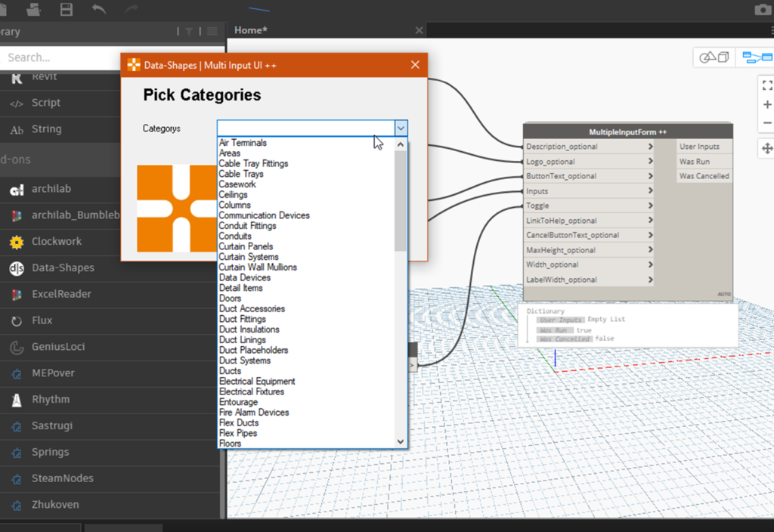Open file with the folder icon

tap(33, 9)
